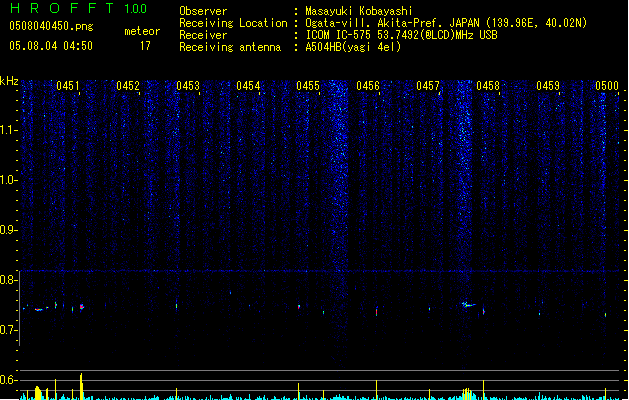Click the 1.1 kHz axis label
The height and width of the screenshot is (400, 629).
(x=9, y=130)
